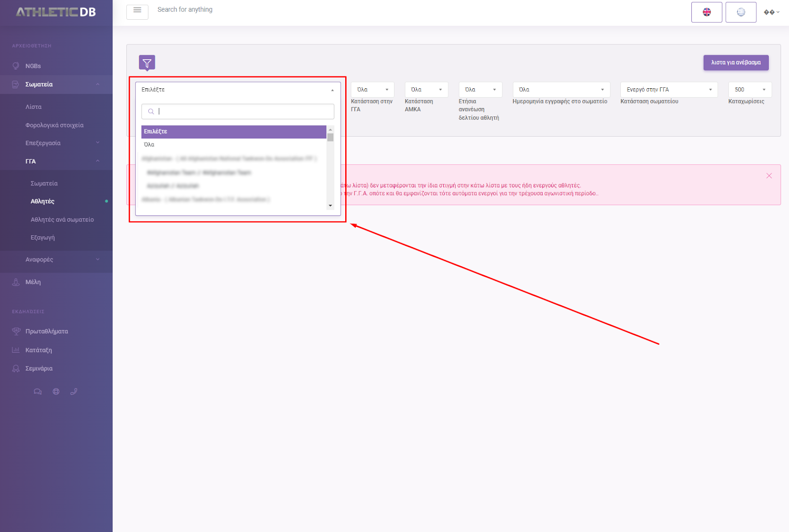Open the Καταχωρίσεις 500 dropdown

pyautogui.click(x=750, y=90)
